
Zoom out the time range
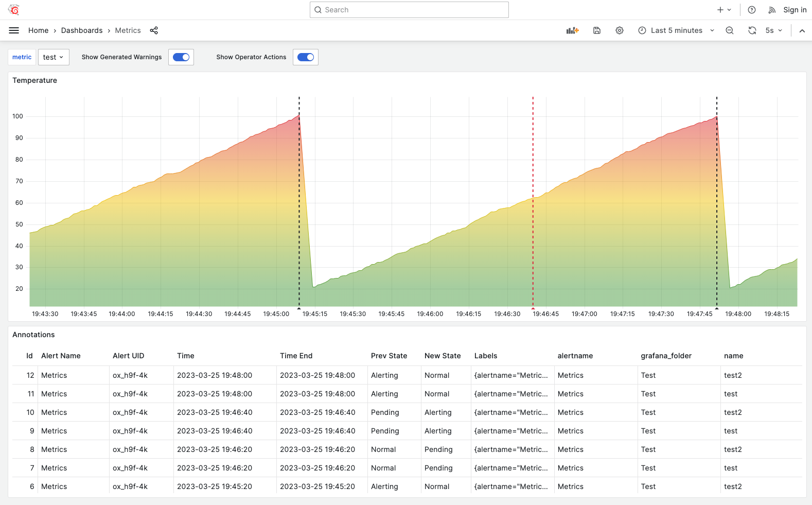tap(730, 30)
